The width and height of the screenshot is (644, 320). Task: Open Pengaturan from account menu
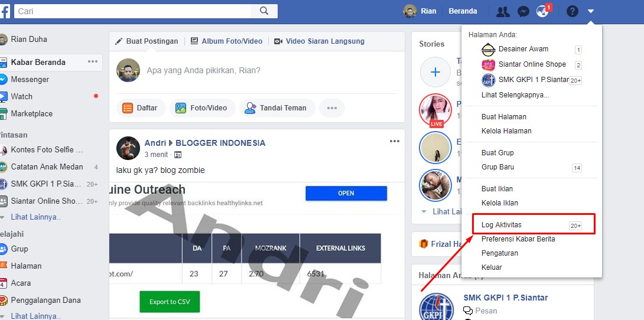499,253
